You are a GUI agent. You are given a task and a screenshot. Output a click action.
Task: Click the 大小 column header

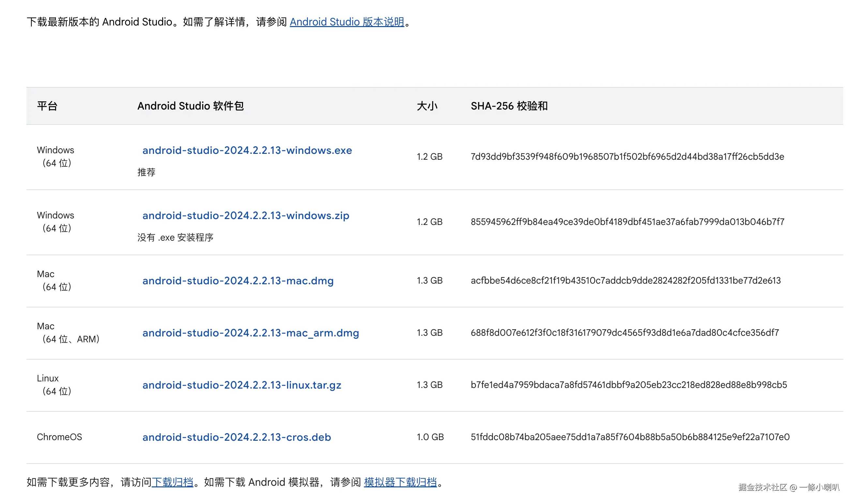point(427,106)
